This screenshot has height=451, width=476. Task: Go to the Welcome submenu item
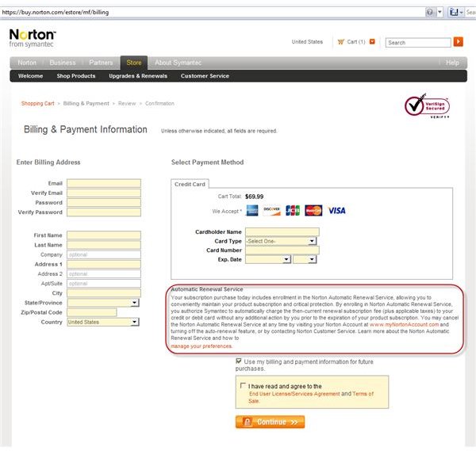click(x=30, y=76)
